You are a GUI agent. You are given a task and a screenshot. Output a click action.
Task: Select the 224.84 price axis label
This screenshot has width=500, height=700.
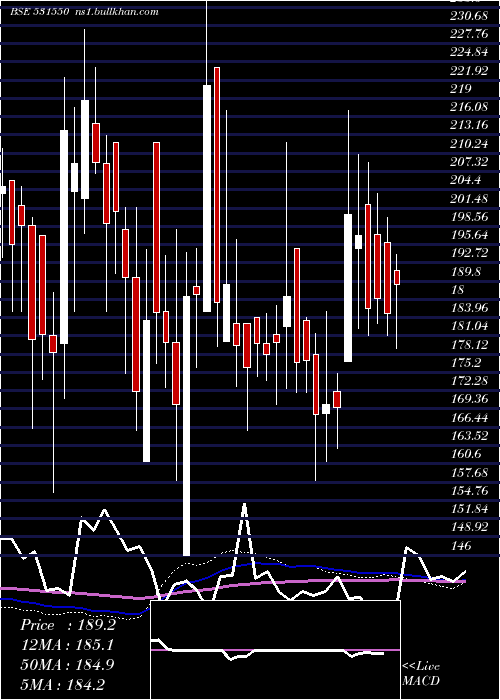(x=469, y=52)
